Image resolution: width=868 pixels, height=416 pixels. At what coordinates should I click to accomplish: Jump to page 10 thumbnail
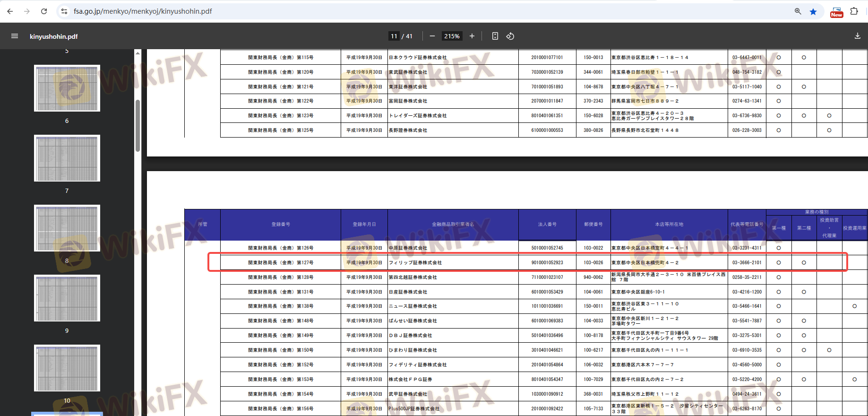click(67, 368)
